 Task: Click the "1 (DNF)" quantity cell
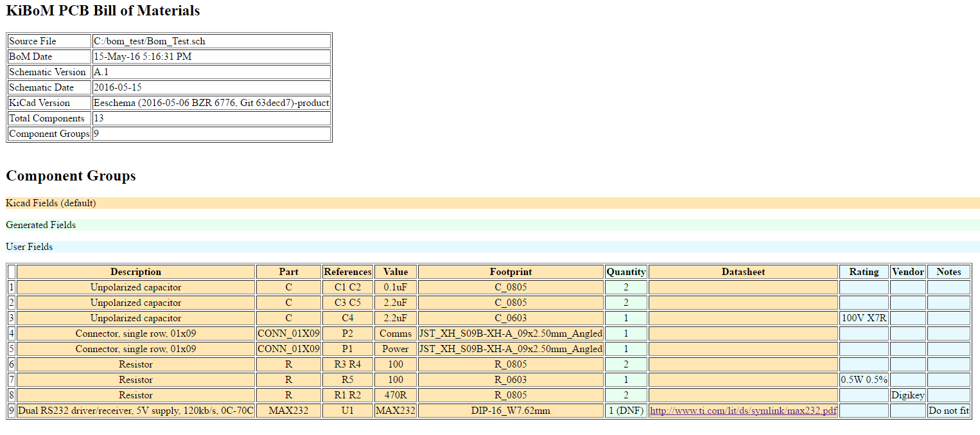(626, 411)
